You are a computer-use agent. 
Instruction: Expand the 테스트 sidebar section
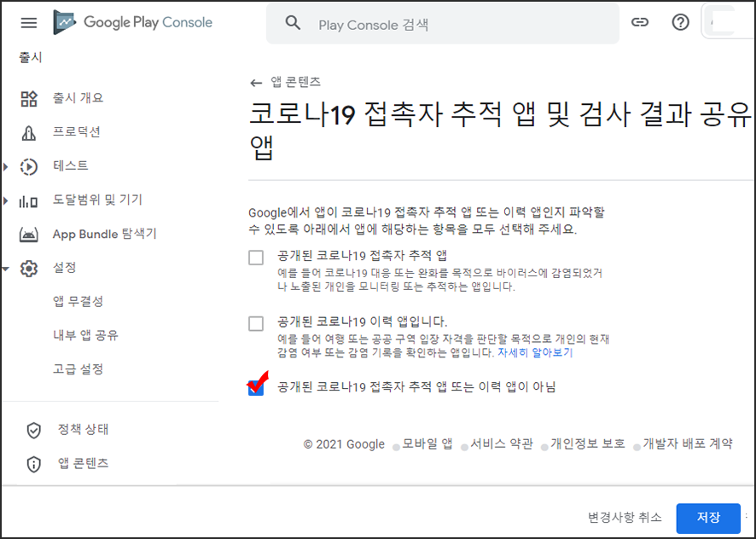pos(7,166)
